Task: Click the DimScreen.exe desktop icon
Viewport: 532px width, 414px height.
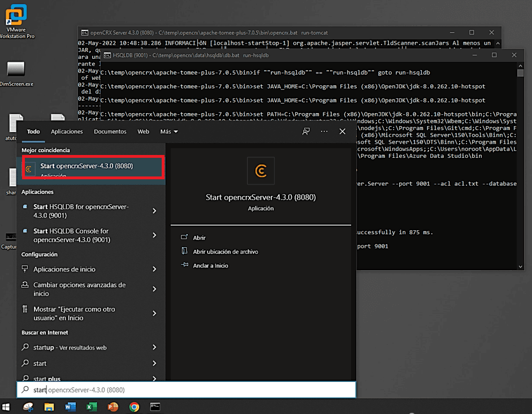Action: (x=16, y=70)
